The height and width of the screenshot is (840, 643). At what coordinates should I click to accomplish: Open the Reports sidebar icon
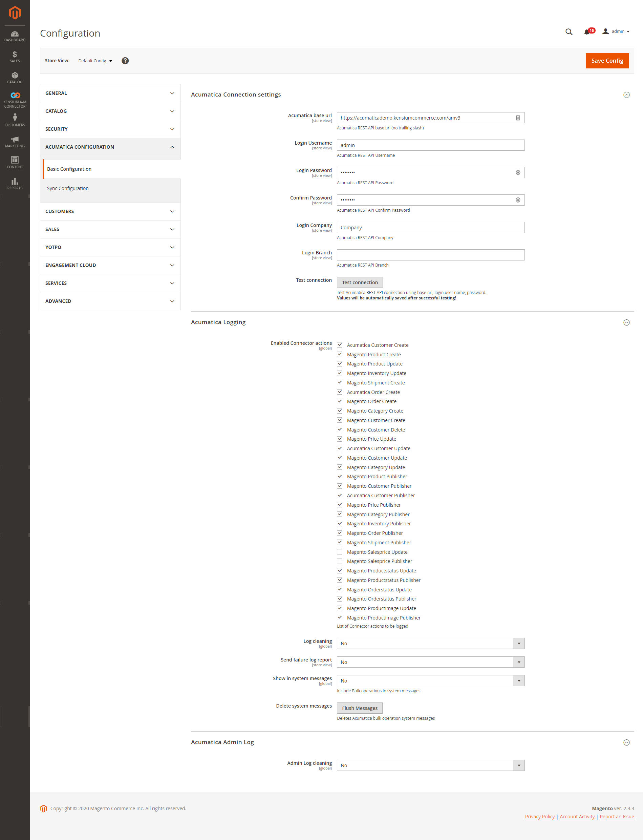coord(15,184)
